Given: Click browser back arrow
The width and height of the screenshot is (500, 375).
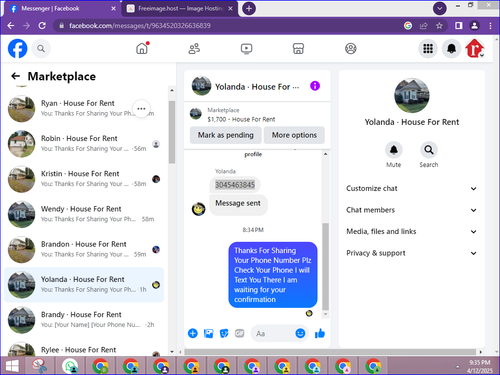Looking at the screenshot, I should tap(11, 26).
